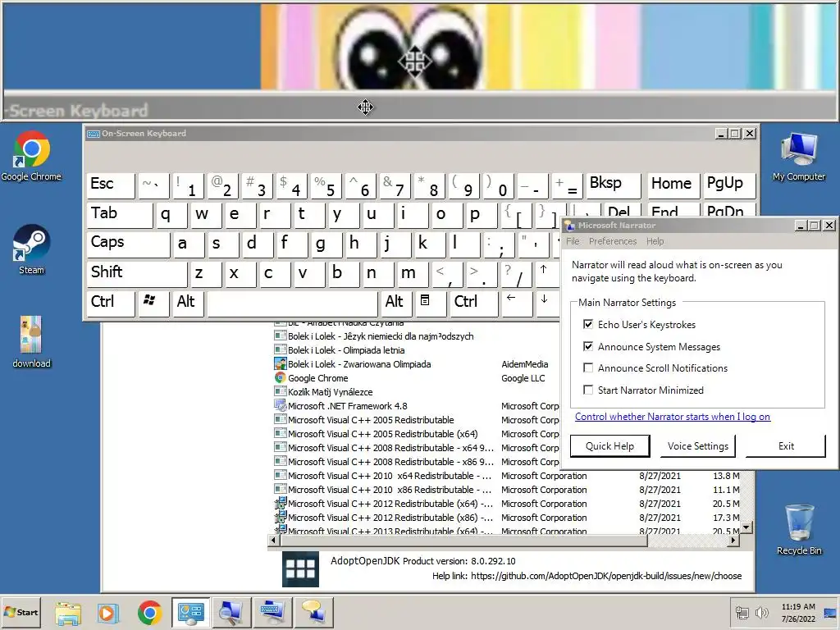Screen dimensions: 840x630
Task: Click the space bar on On-Screen Keyboard
Action: [x=293, y=303]
